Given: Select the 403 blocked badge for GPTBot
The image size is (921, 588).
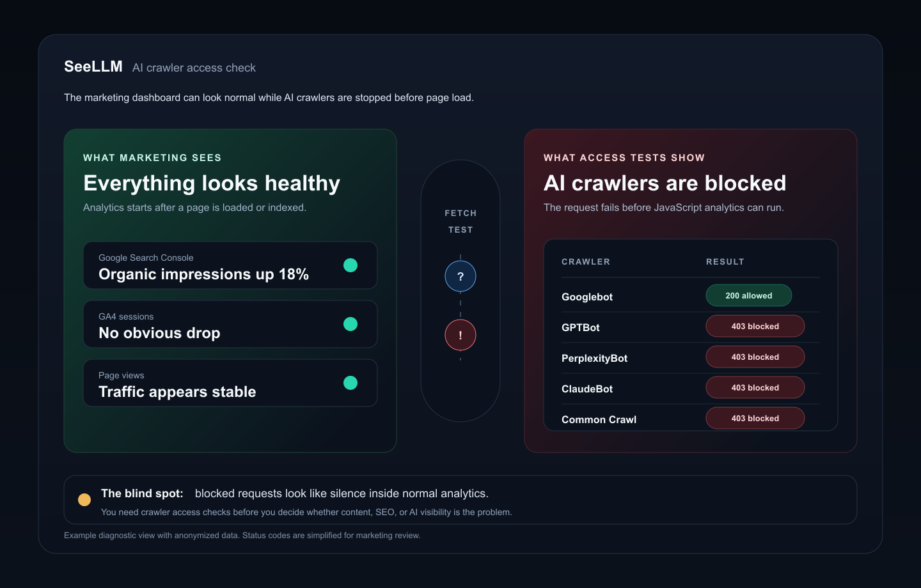Looking at the screenshot, I should 755,326.
